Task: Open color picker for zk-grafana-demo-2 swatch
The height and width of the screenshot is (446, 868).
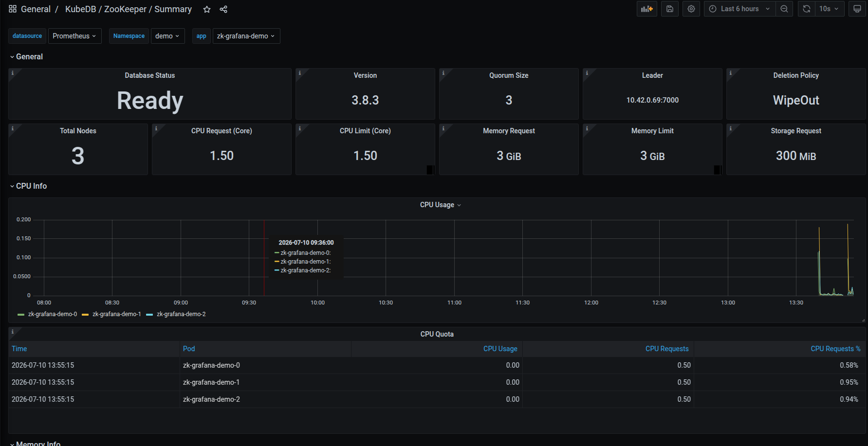Action: [x=149, y=315]
